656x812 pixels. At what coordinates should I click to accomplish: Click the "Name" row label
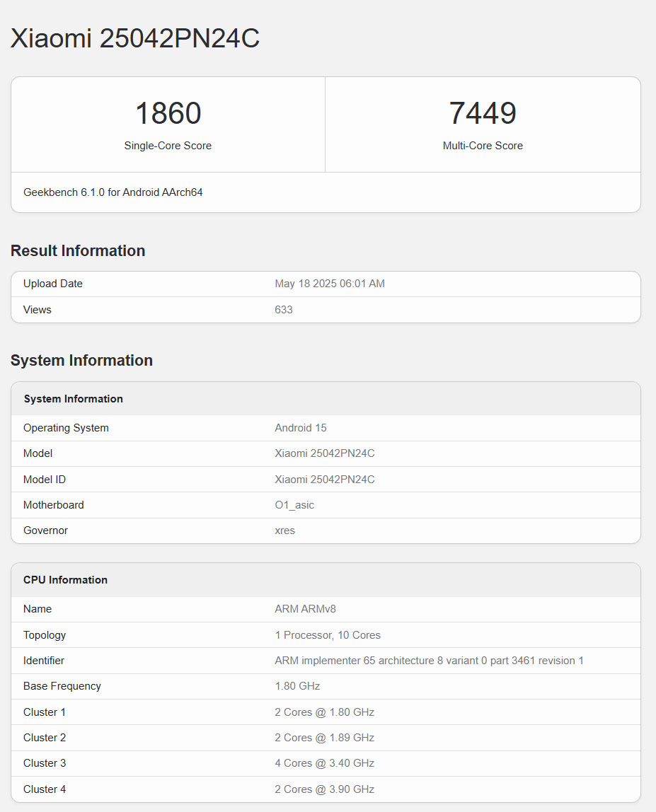point(38,609)
